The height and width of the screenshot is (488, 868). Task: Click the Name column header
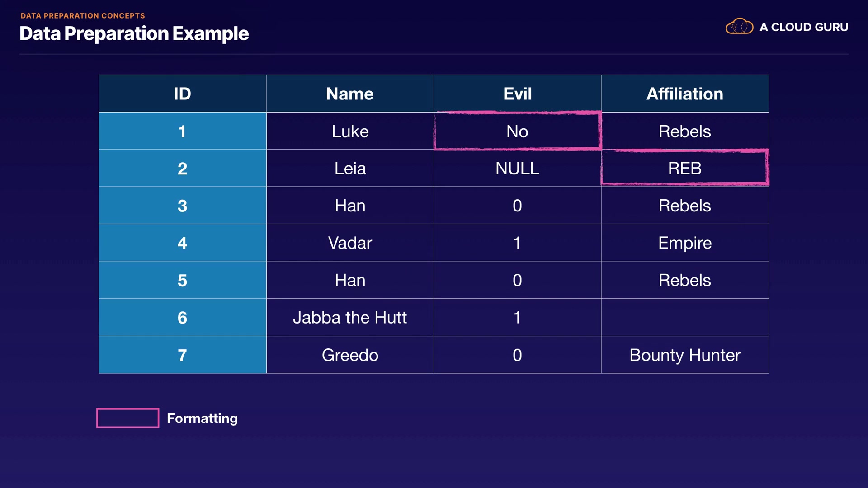click(349, 94)
